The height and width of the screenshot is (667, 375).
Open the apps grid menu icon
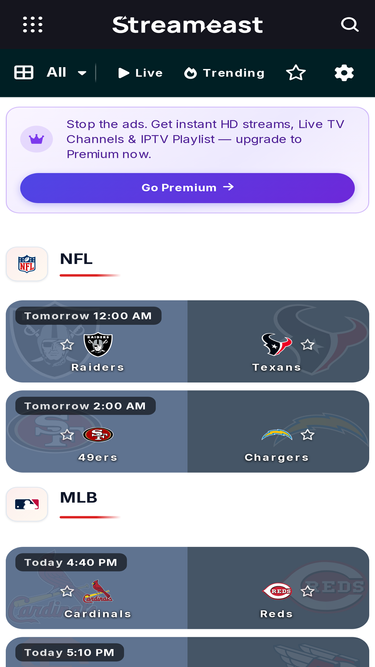[x=33, y=25]
